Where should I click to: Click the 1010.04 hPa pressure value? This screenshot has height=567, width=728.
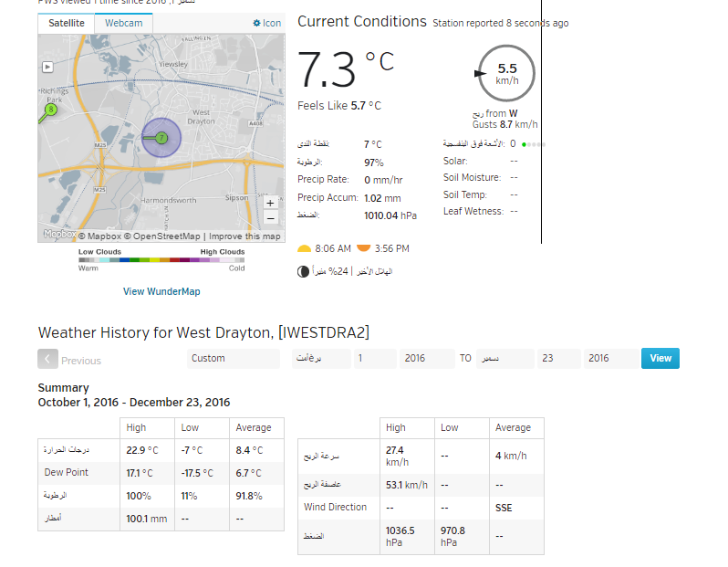(390, 215)
